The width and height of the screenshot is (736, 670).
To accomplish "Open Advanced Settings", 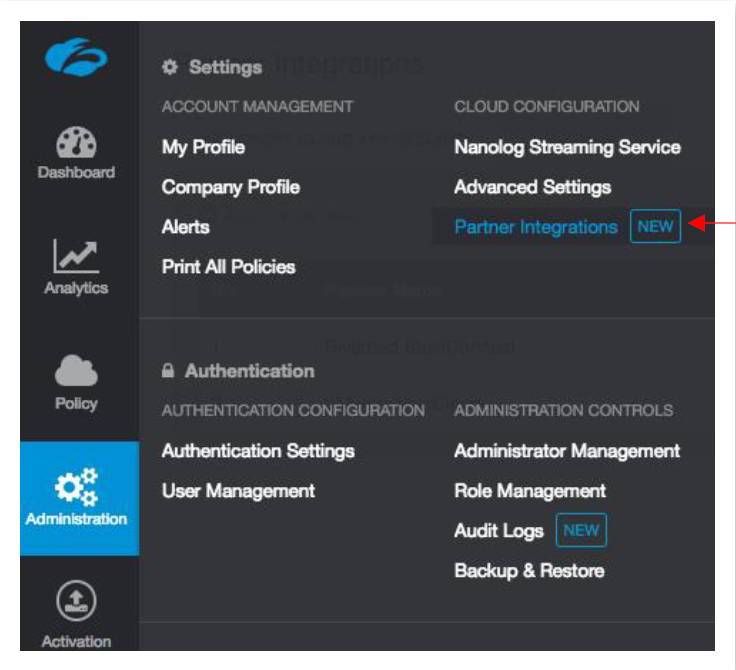I will click(x=532, y=187).
